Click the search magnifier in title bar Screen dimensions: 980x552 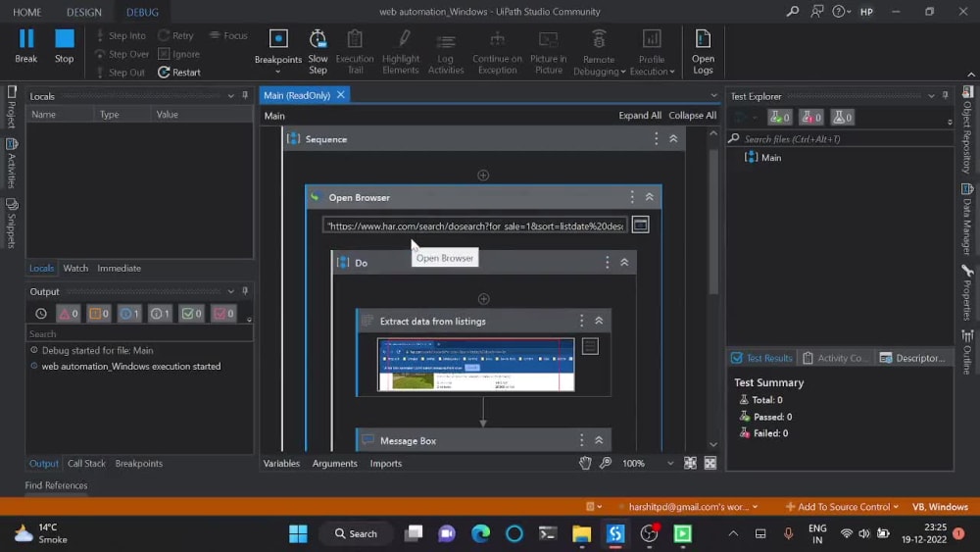(793, 11)
